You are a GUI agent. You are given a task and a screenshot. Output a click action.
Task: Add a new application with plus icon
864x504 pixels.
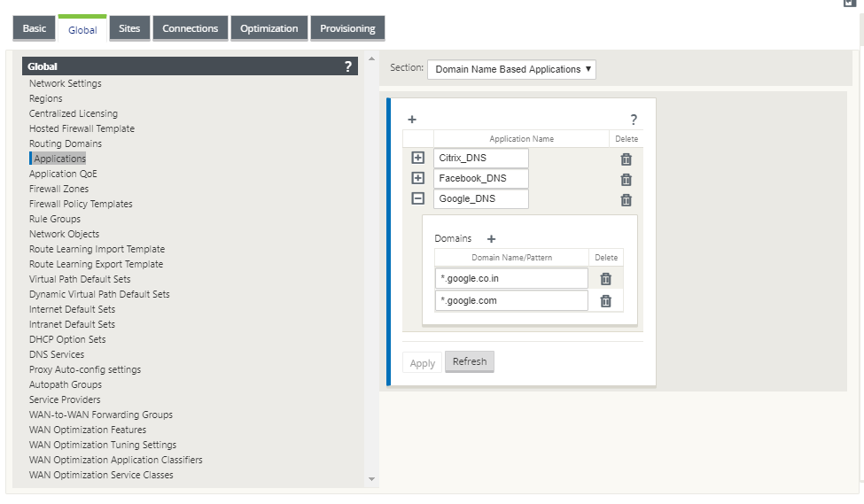411,120
